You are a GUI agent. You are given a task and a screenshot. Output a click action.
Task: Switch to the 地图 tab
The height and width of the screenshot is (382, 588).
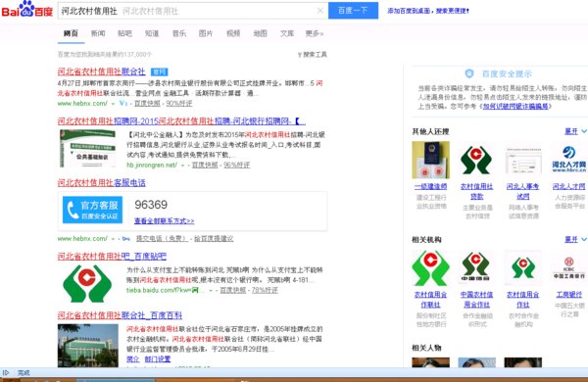260,33
